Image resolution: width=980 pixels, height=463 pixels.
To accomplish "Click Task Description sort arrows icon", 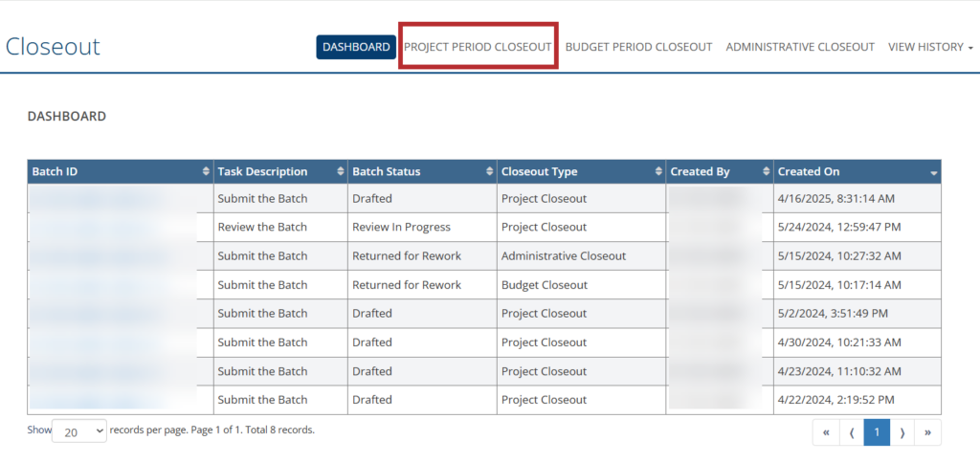I will tap(340, 172).
